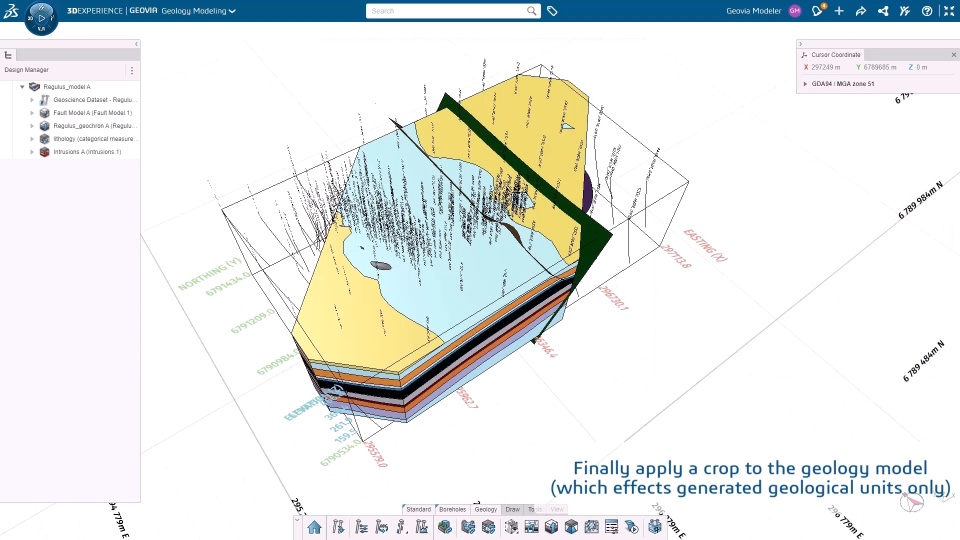Screen dimensions: 960x540
Task: Switch to the Boreholes toolbar tab
Action: click(x=452, y=509)
